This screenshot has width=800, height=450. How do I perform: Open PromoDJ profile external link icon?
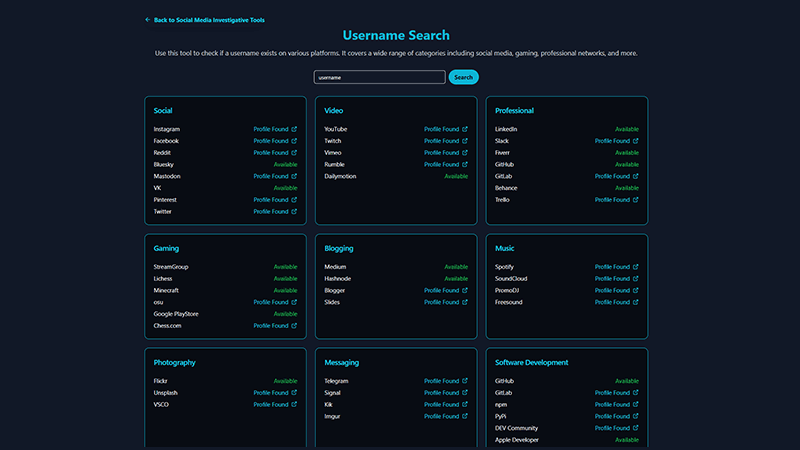(x=636, y=290)
